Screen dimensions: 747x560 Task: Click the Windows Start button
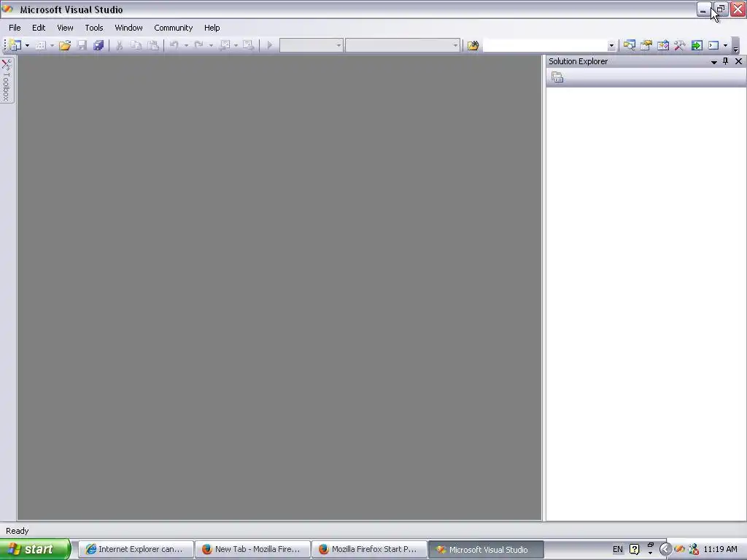click(35, 549)
